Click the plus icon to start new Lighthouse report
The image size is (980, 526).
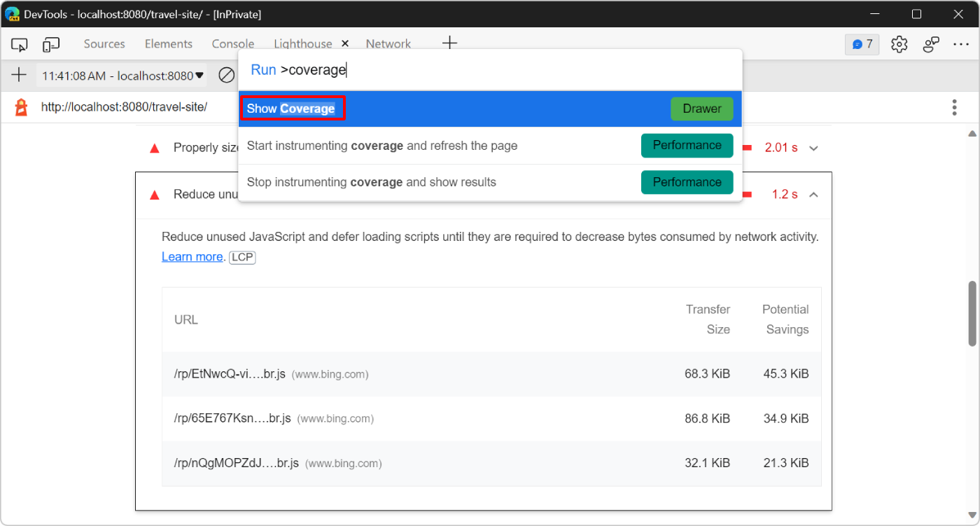[x=19, y=75]
